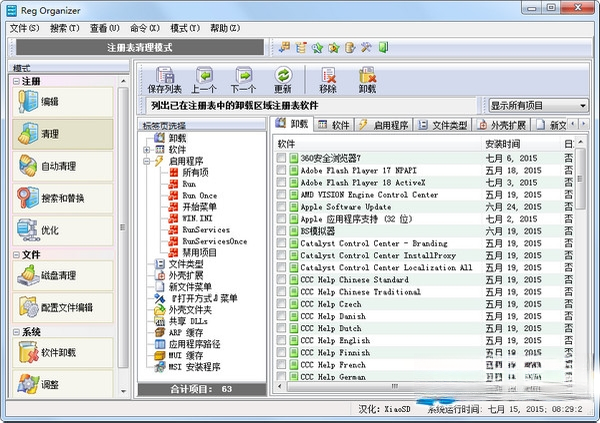Open the 帮助(Z) menu
Viewport: 600px width, 423px height.
225,28
